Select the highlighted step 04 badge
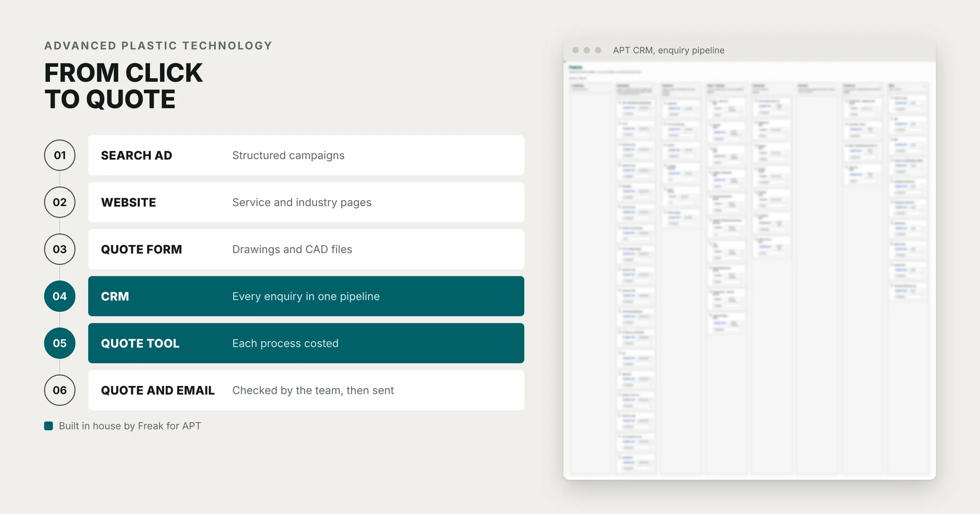 (x=60, y=296)
